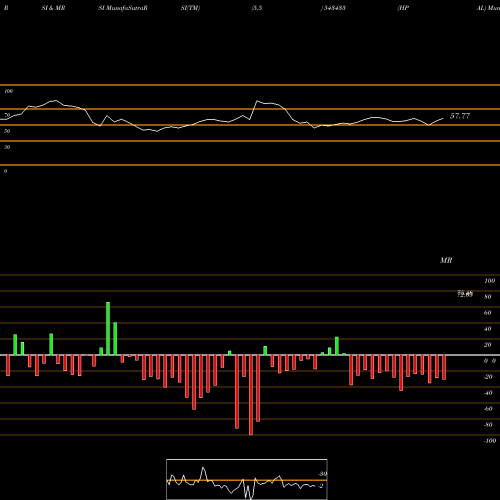Open the mini overview chart thumbnail
Viewport: 500px width, 500px height.
pos(247,479)
